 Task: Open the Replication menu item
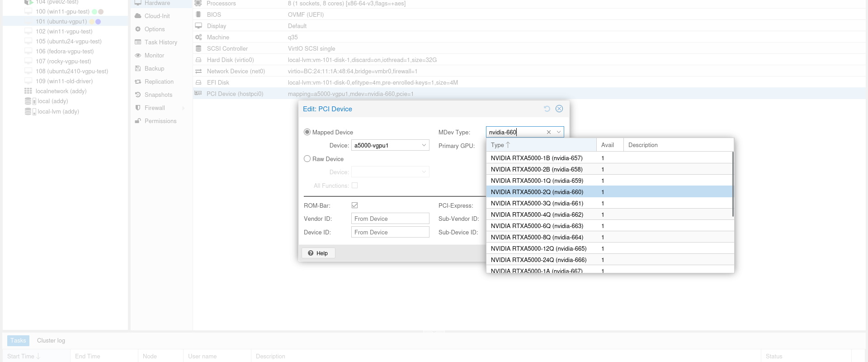point(161,81)
